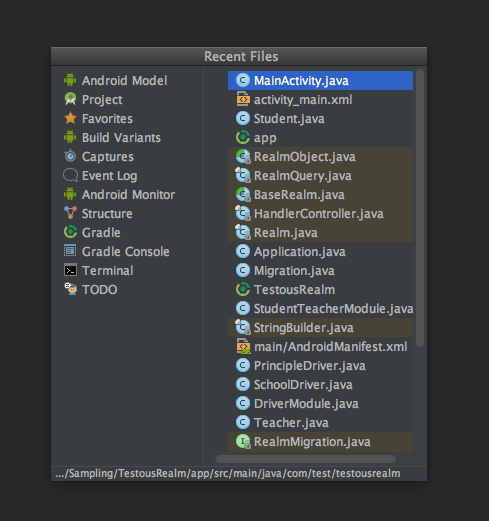Image resolution: width=489 pixels, height=521 pixels.
Task: Click the Structure tool window icon
Action: click(70, 213)
